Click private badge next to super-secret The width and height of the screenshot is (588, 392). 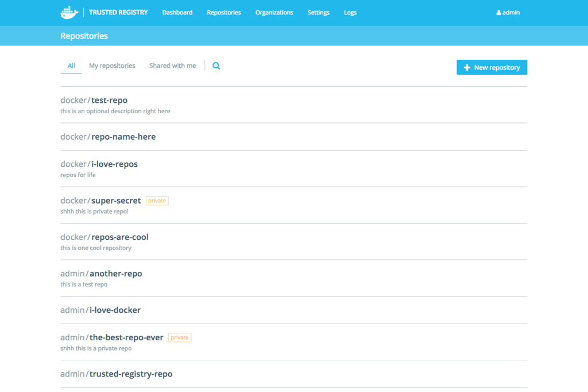[x=157, y=201]
